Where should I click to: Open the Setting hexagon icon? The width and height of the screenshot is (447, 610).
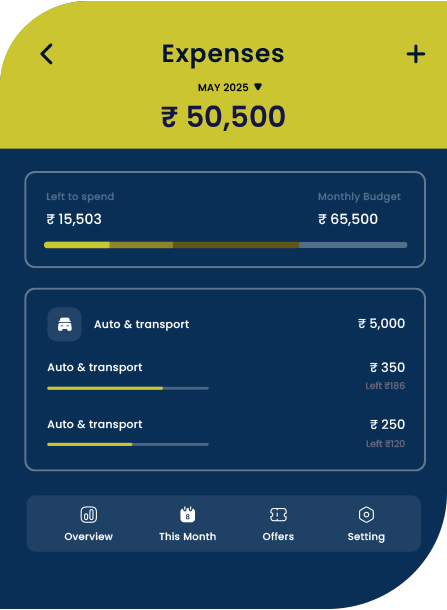click(x=366, y=515)
